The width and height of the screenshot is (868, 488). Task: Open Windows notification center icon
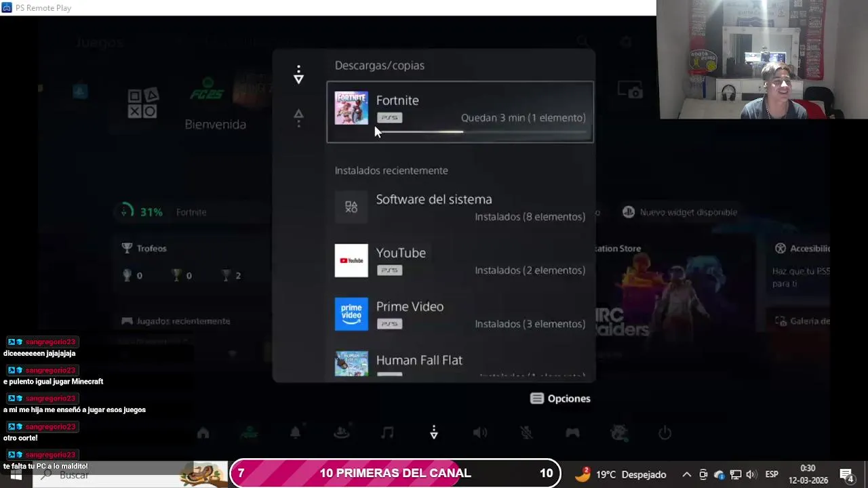point(846,475)
